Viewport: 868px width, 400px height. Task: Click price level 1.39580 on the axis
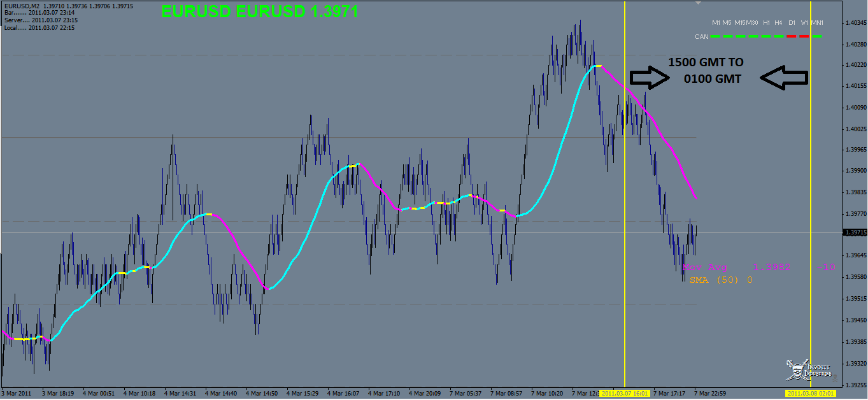pos(855,277)
